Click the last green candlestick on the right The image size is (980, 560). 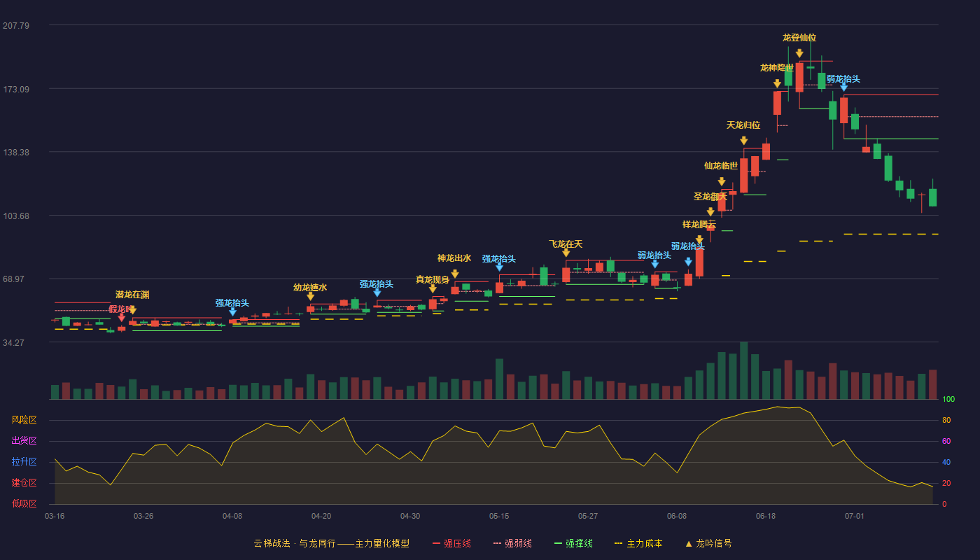coord(932,197)
